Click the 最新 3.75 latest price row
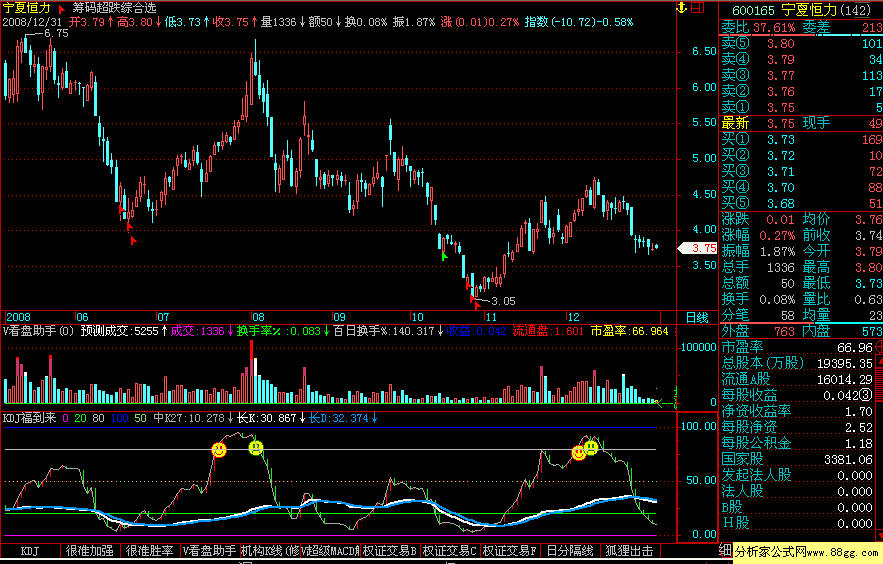The image size is (883, 564). pyautogui.click(x=758, y=123)
